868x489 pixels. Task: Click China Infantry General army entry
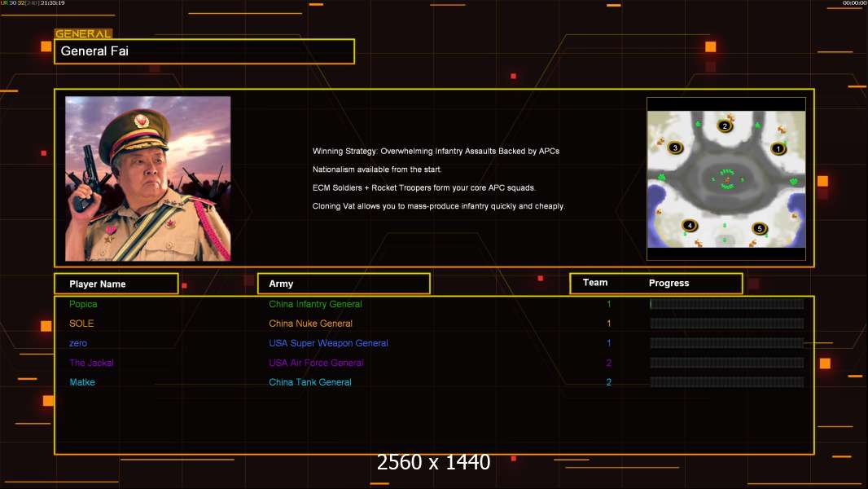(x=316, y=304)
